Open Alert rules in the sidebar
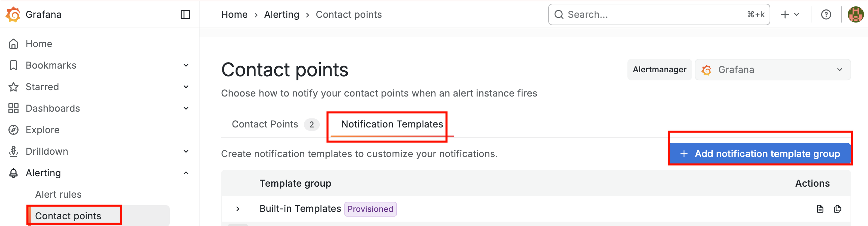Viewport: 868px width, 226px height. pos(58,194)
